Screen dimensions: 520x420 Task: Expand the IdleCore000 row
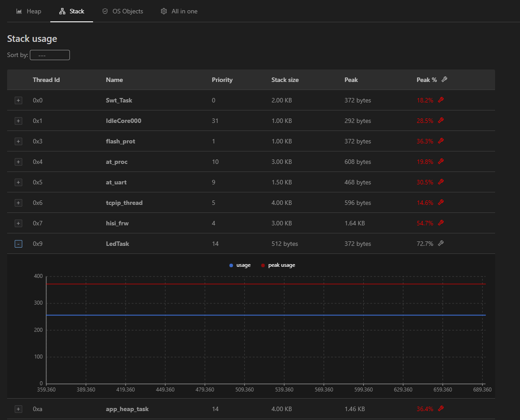click(19, 121)
